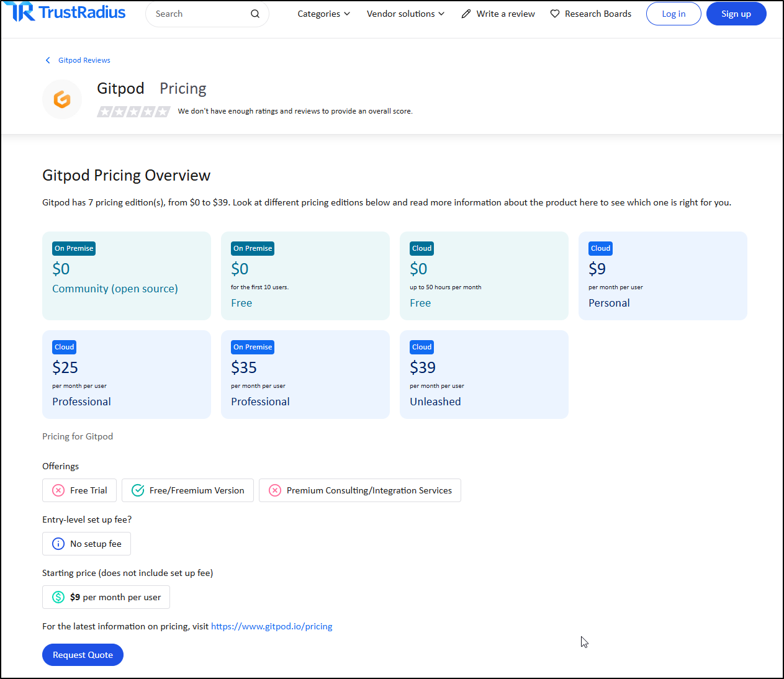Click the No setup fee chip
Viewport: 784px width, 679px height.
coord(86,544)
